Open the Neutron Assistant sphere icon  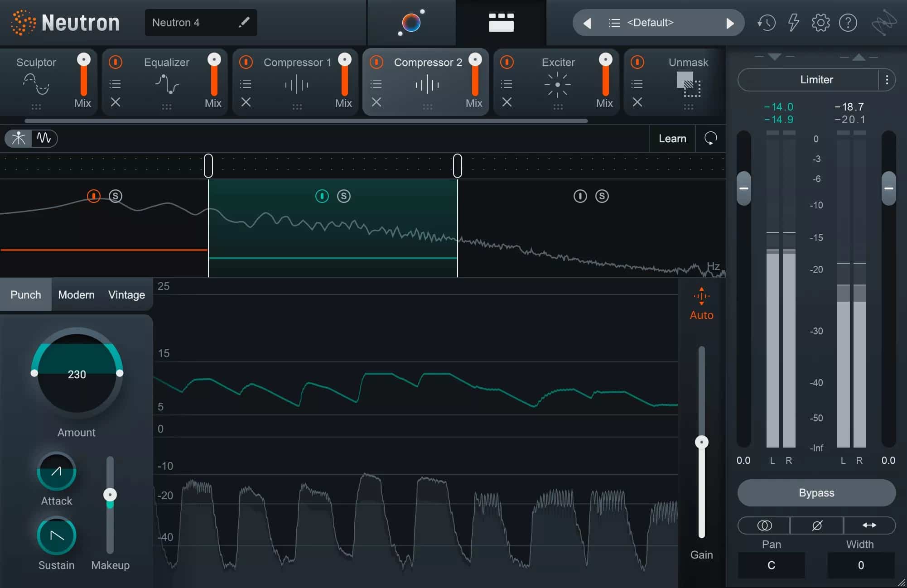tap(411, 22)
